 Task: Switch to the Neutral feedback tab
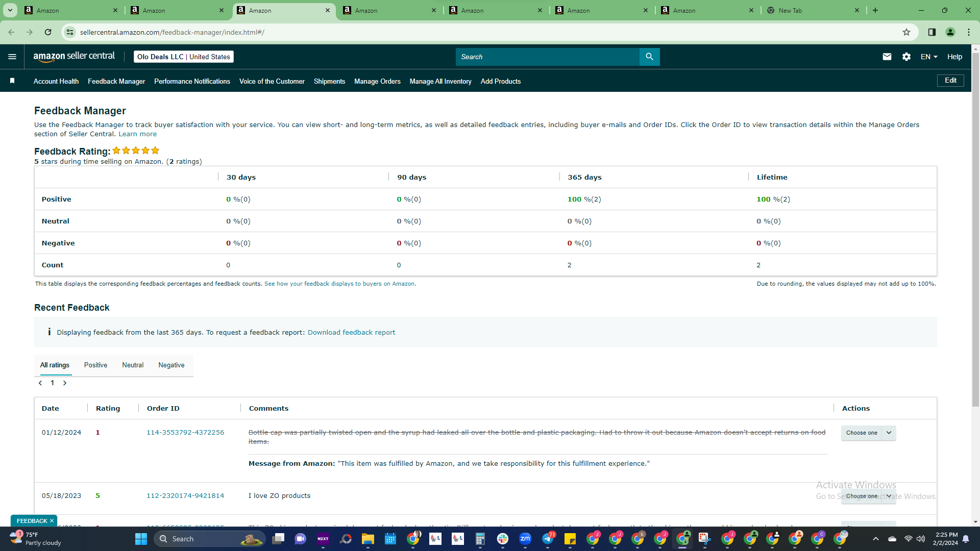tap(133, 365)
